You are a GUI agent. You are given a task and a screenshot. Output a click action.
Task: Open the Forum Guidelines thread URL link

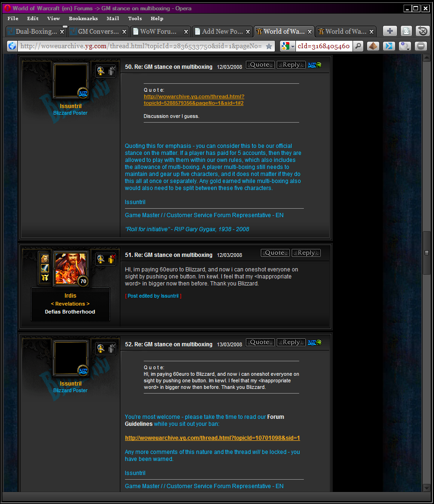[x=212, y=438]
